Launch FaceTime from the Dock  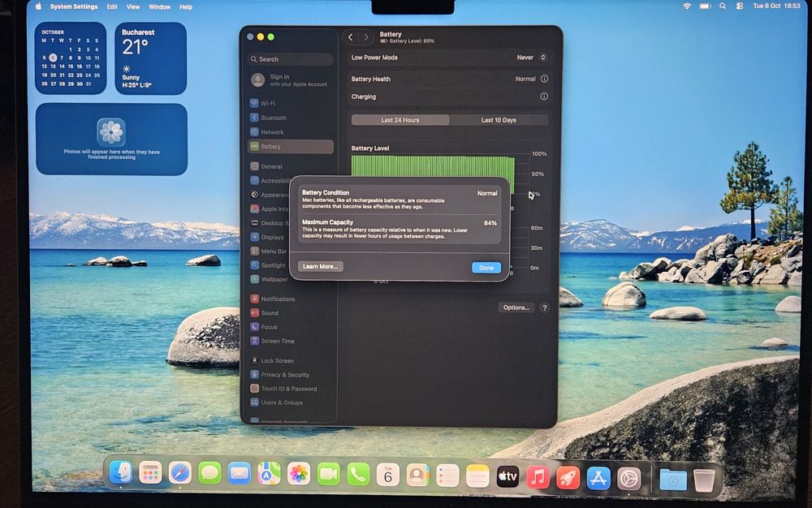(x=328, y=475)
